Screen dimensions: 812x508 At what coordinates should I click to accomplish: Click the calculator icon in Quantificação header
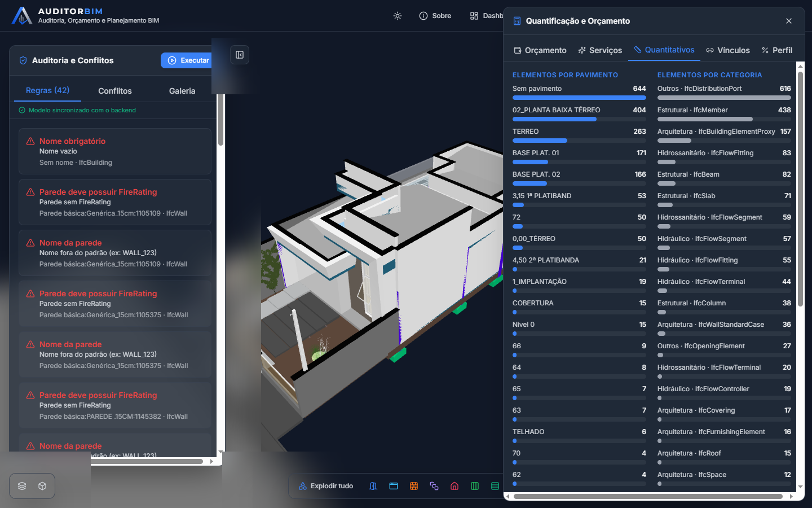517,21
